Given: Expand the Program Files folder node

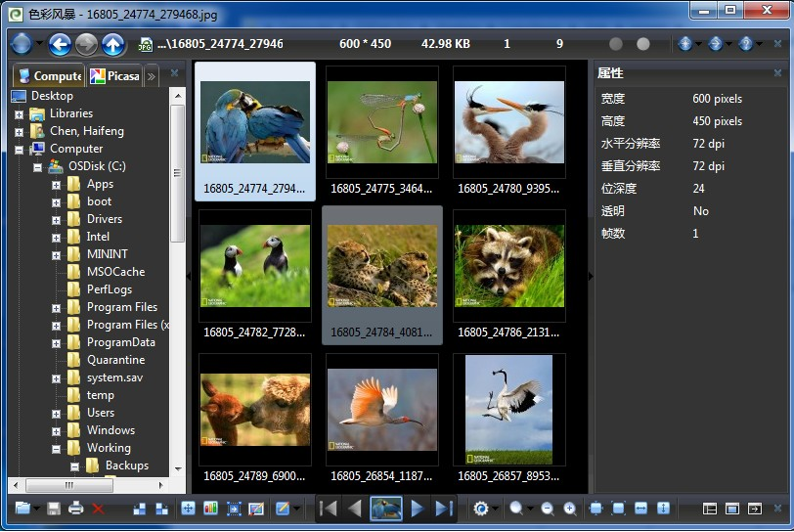Looking at the screenshot, I should (57, 307).
